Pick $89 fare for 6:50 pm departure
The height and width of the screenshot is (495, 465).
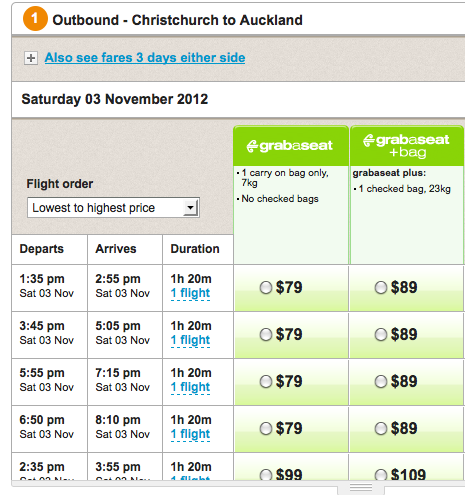click(381, 429)
